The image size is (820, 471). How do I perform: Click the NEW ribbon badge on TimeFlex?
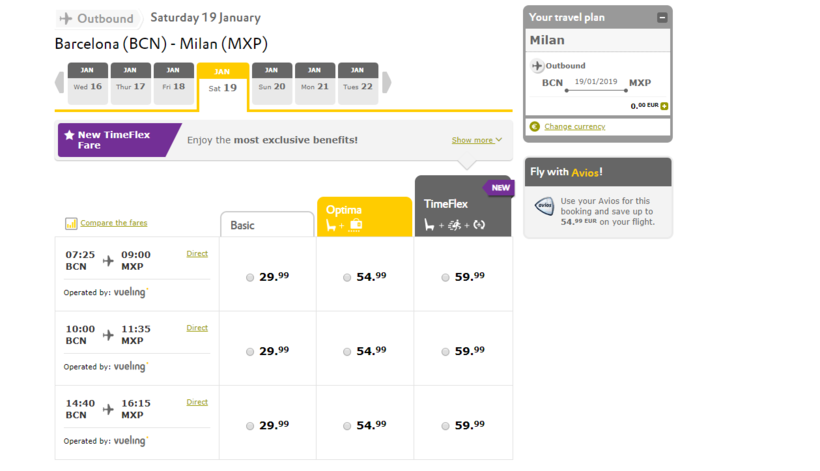(x=499, y=188)
